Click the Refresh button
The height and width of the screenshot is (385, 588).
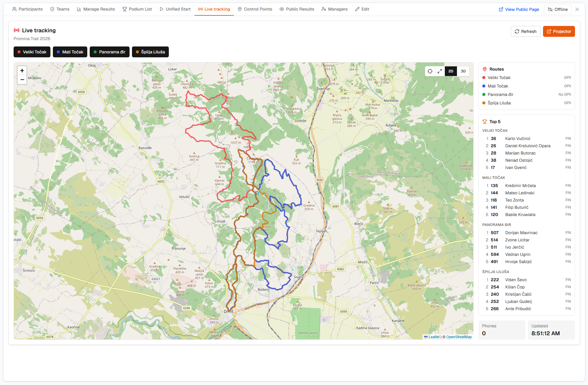pos(525,31)
